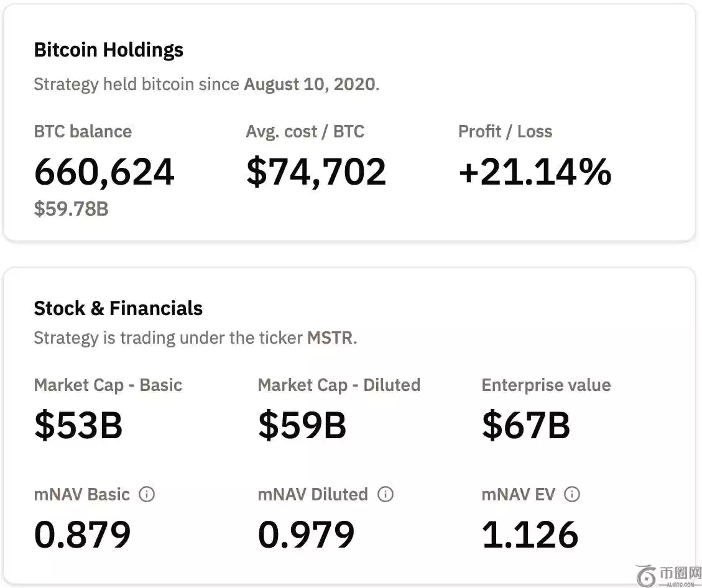Click the $59.78B holdings value
Screen dimensions: 702x588
pos(71,209)
